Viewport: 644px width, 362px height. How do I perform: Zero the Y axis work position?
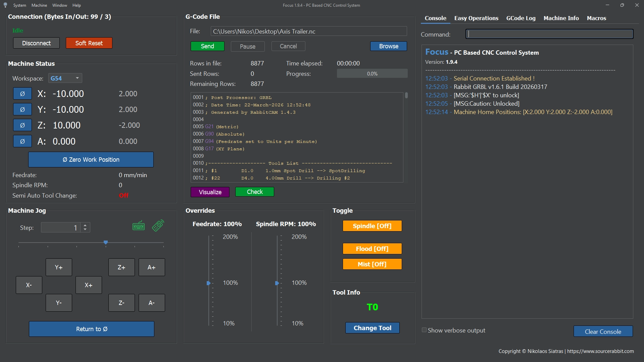[22, 110]
